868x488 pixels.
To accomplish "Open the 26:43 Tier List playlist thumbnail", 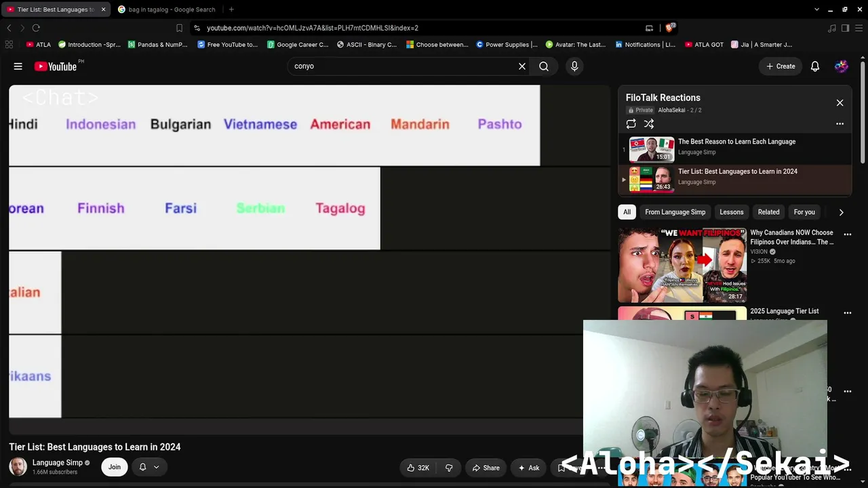I will coord(651,180).
